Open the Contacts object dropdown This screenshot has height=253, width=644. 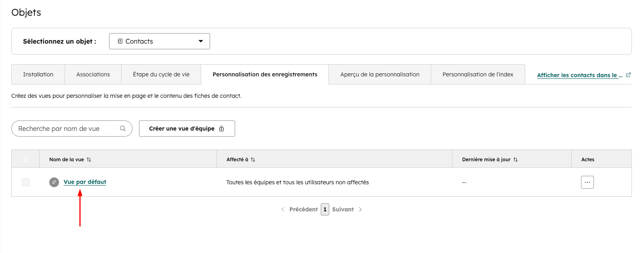[x=160, y=41]
